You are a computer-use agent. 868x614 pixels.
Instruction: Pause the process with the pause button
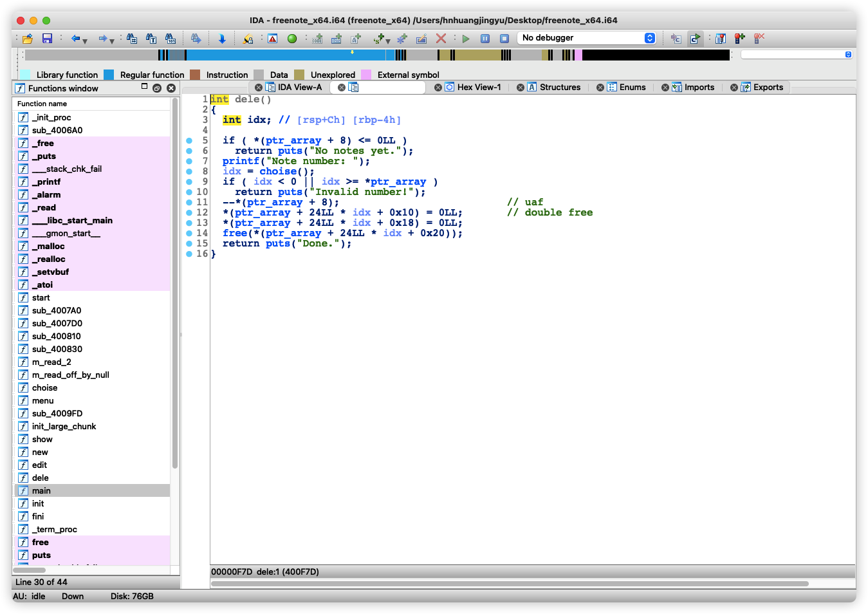[x=485, y=39]
